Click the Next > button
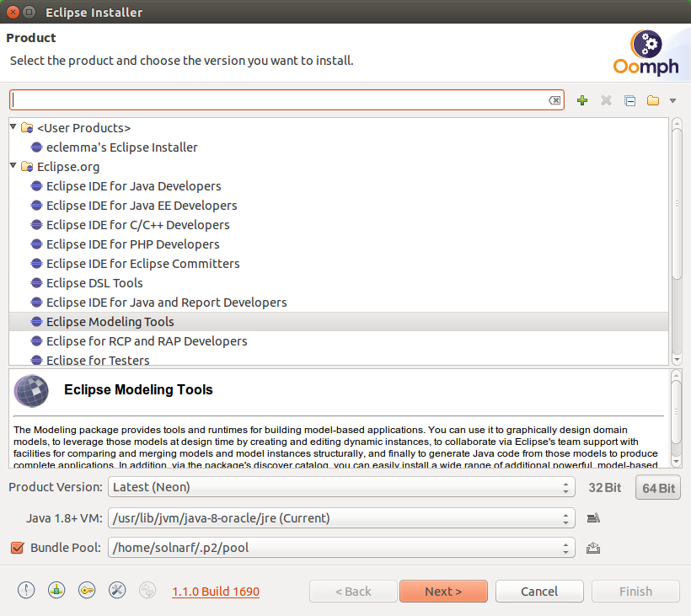The image size is (691, 616). (x=443, y=591)
